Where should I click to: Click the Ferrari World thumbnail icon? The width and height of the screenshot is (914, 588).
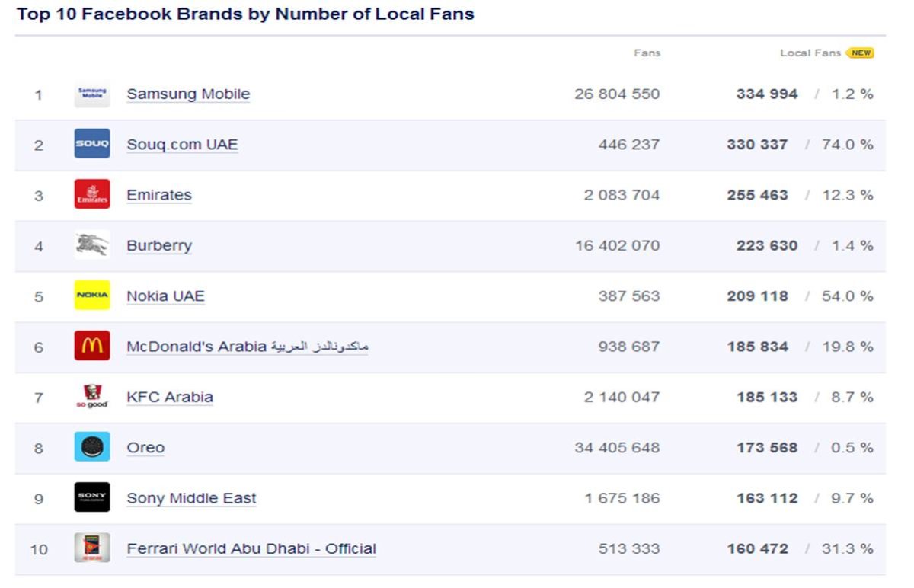(92, 548)
